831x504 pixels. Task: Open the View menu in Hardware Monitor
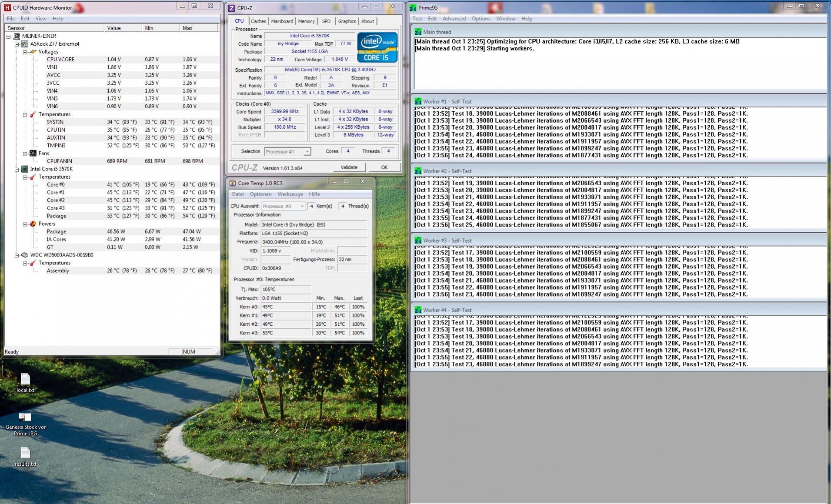click(x=41, y=19)
